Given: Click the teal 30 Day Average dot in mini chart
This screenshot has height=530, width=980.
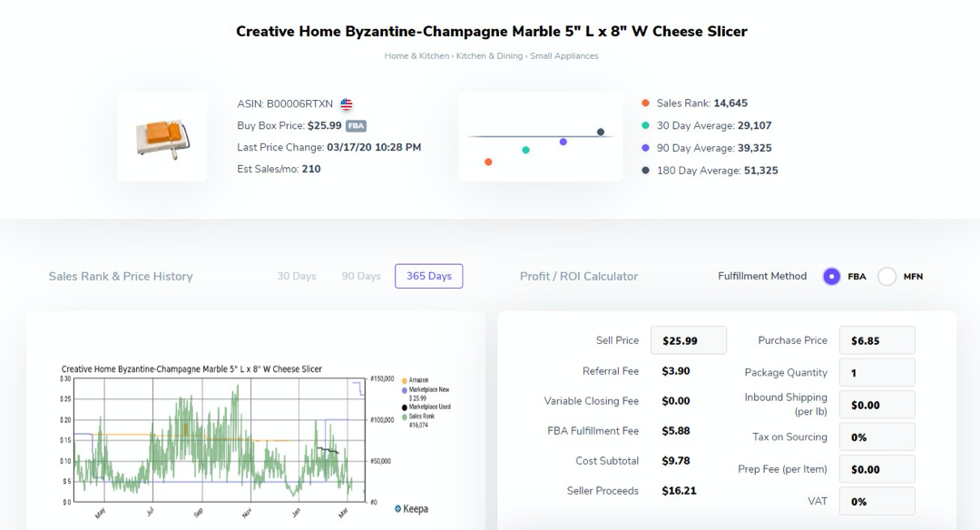Looking at the screenshot, I should coord(525,150).
